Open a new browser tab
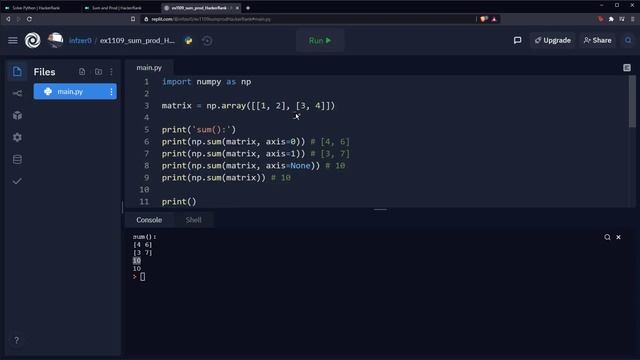The height and width of the screenshot is (360, 640). point(248,8)
